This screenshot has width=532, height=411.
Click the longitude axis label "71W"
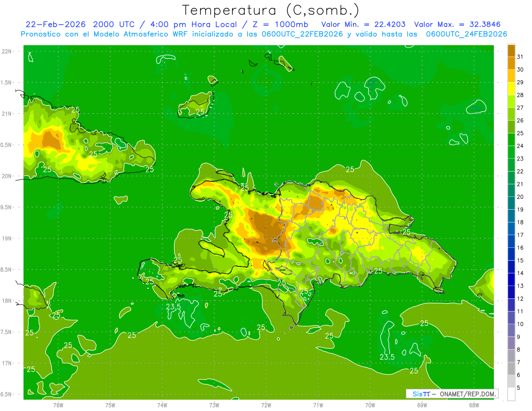pos(318,405)
